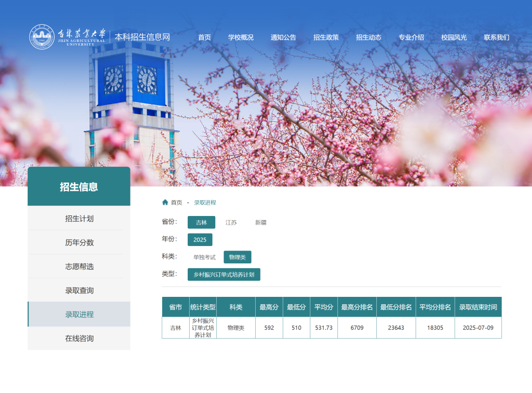The image size is (532, 393).
Task: Open 录取查询 from the sidebar
Action: click(79, 290)
